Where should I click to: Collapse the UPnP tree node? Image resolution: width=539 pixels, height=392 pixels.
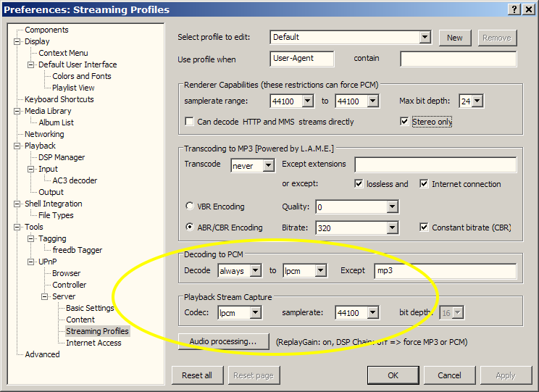click(x=30, y=262)
